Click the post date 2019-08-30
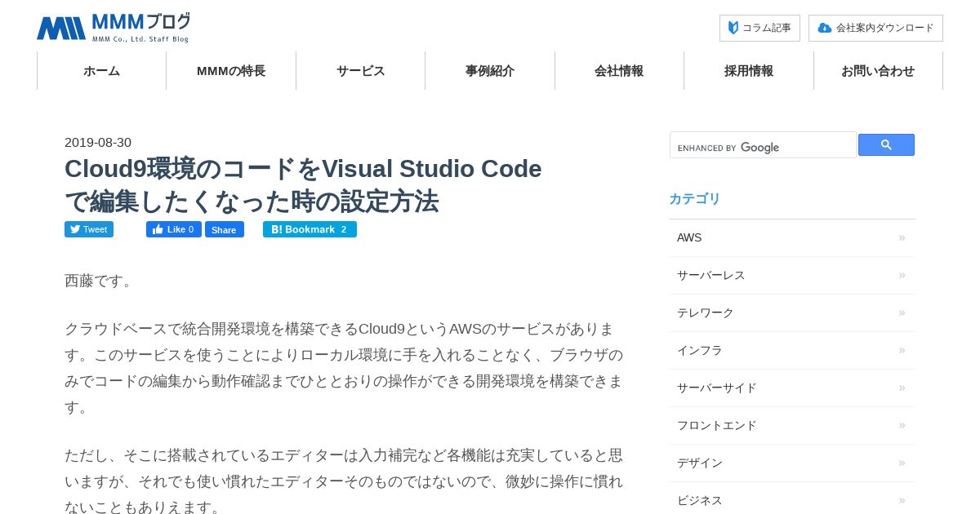This screenshot has height=514, width=980. pos(98,142)
